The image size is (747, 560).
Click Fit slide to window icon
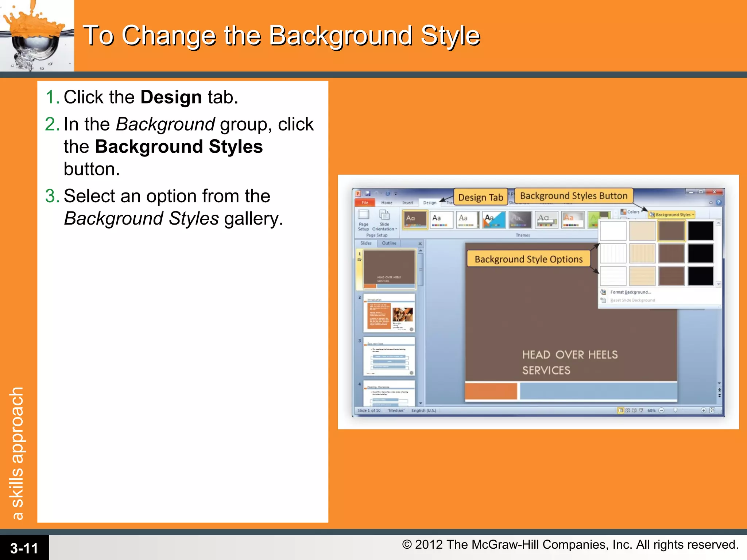(x=712, y=411)
